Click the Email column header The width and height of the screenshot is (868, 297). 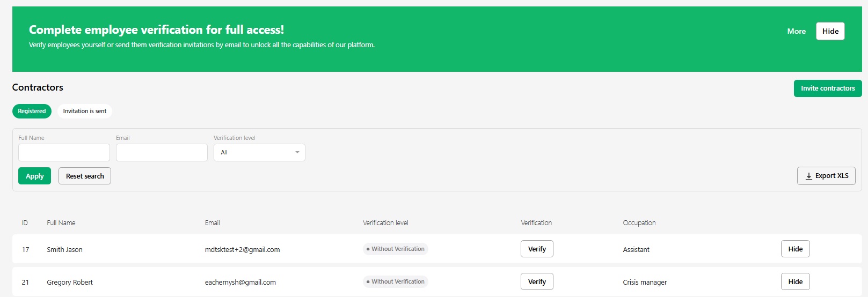tap(213, 222)
